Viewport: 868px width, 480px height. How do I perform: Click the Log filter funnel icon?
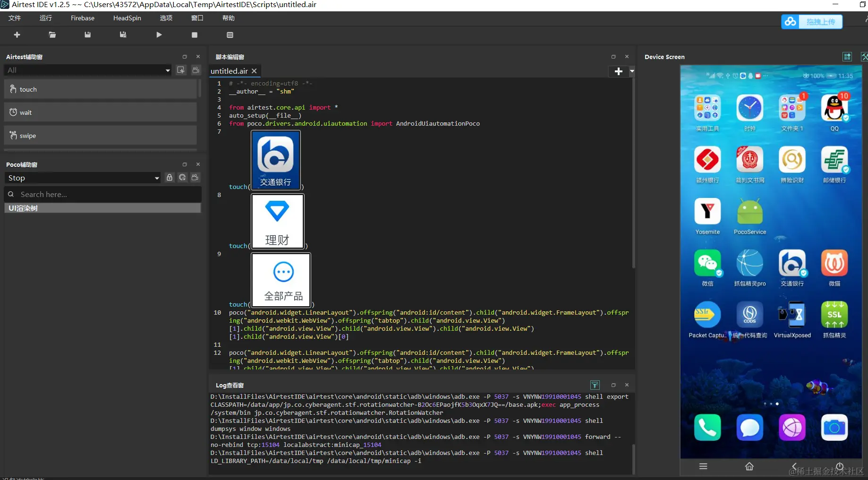click(595, 385)
